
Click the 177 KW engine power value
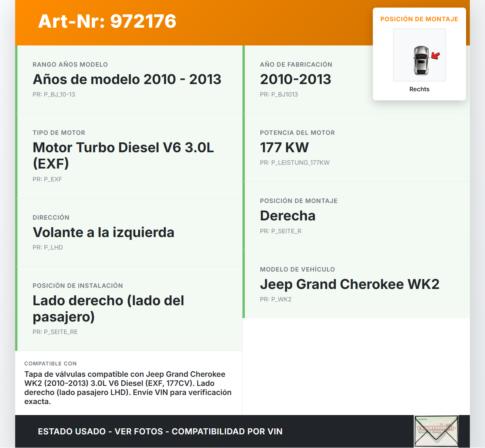284,148
